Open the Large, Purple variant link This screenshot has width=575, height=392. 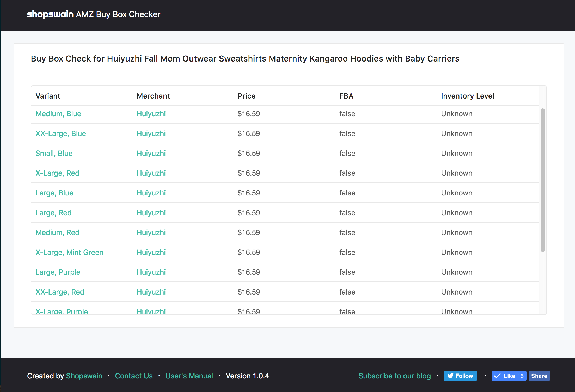click(58, 272)
